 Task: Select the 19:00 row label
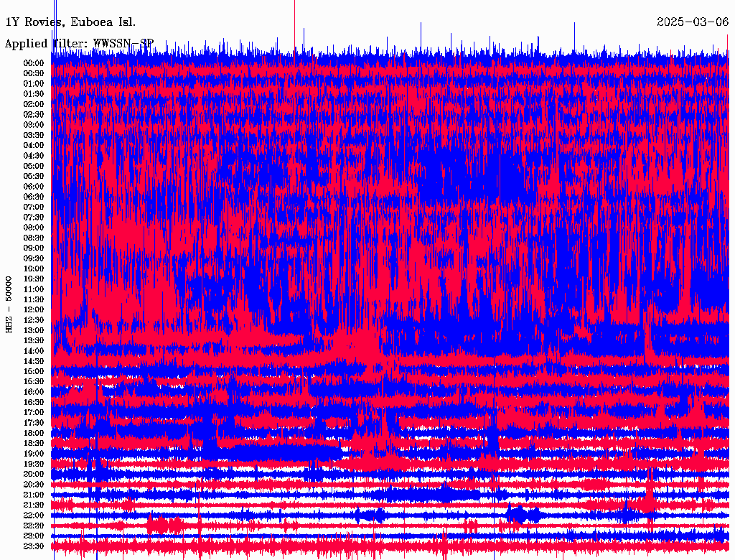click(x=34, y=454)
